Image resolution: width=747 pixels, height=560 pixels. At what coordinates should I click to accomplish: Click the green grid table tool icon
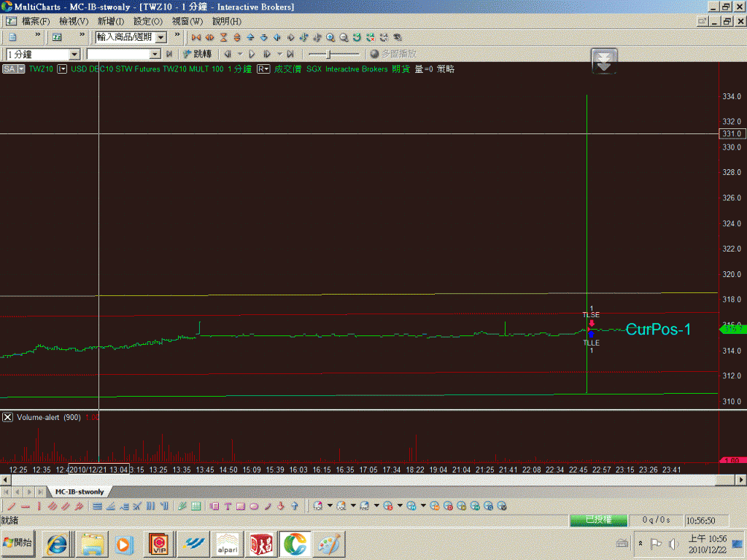click(196, 506)
